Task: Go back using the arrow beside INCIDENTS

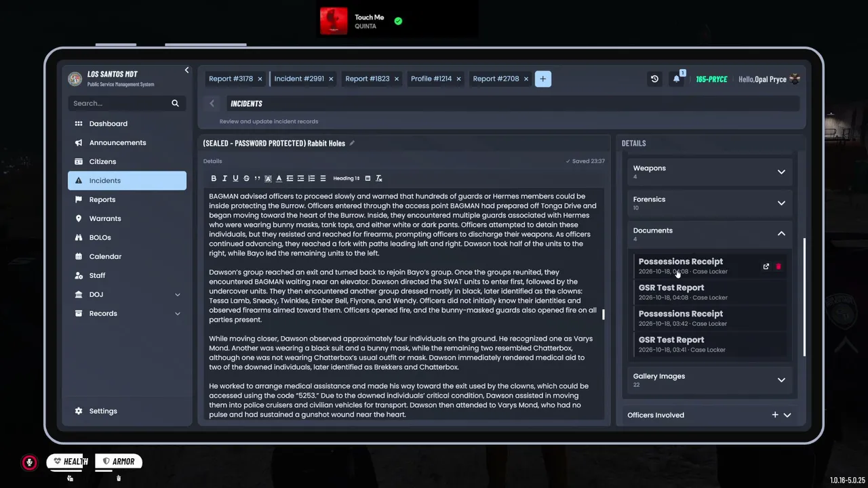Action: click(x=212, y=103)
